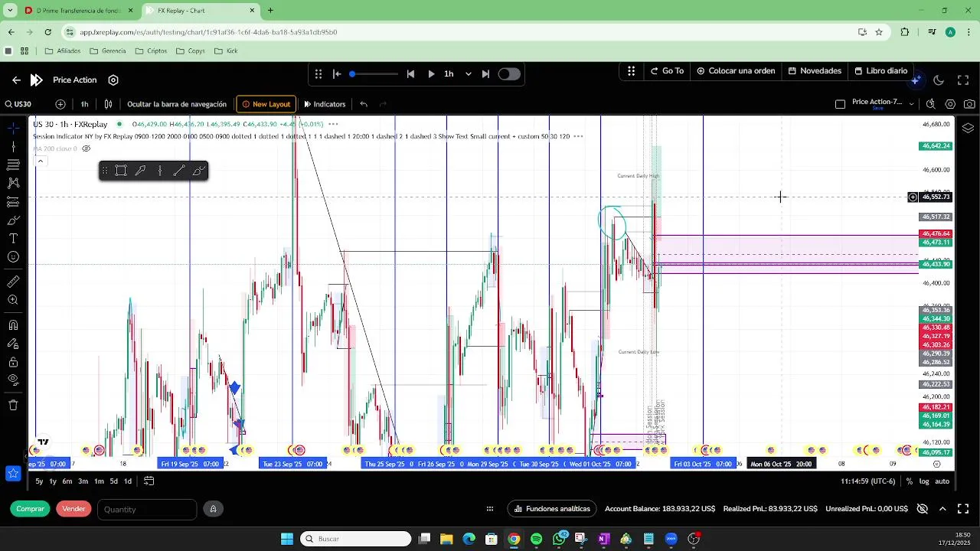Screen dimensions: 980x551
Task: Open the go-to-date calendar range icon
Action: click(149, 481)
